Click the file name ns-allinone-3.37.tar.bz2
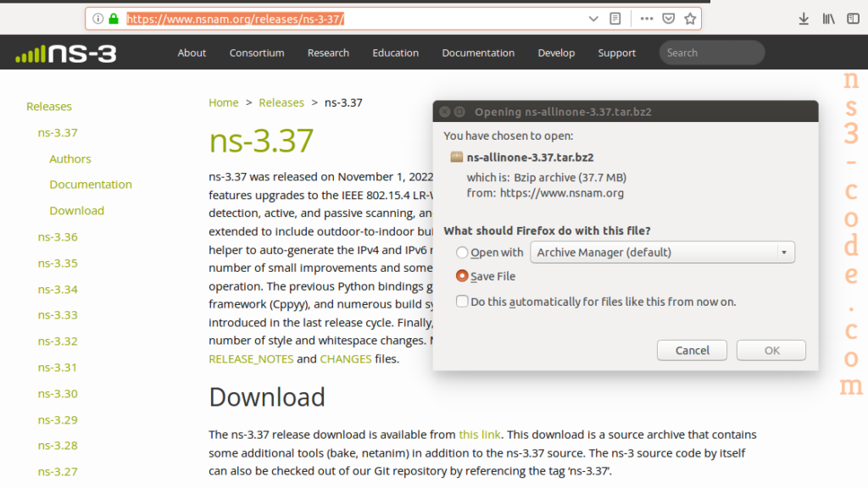868x488 pixels. (x=530, y=157)
